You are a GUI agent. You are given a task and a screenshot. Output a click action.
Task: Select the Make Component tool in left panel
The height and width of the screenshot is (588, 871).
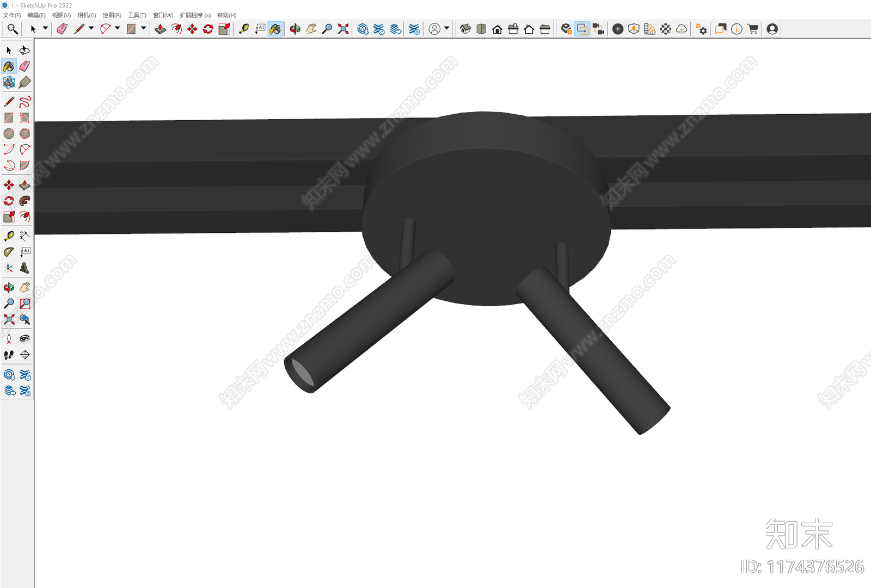tap(9, 82)
